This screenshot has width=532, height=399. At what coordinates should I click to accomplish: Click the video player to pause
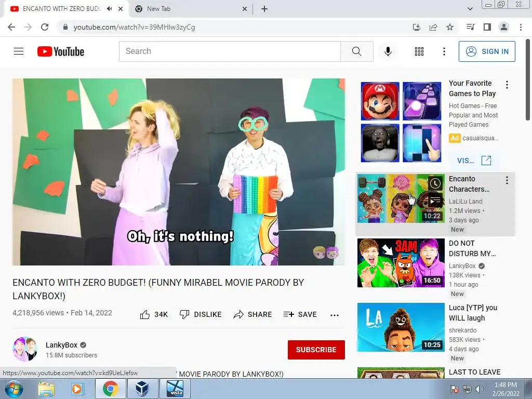179,171
